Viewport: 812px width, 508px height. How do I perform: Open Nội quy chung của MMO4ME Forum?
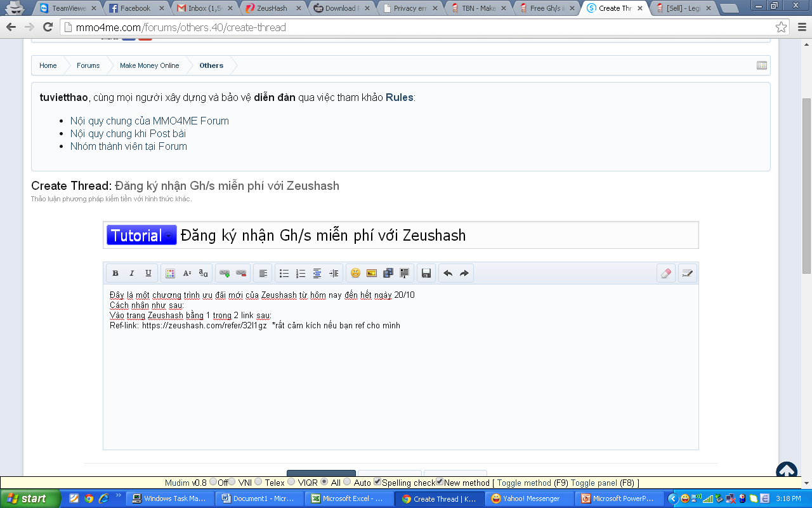click(150, 121)
